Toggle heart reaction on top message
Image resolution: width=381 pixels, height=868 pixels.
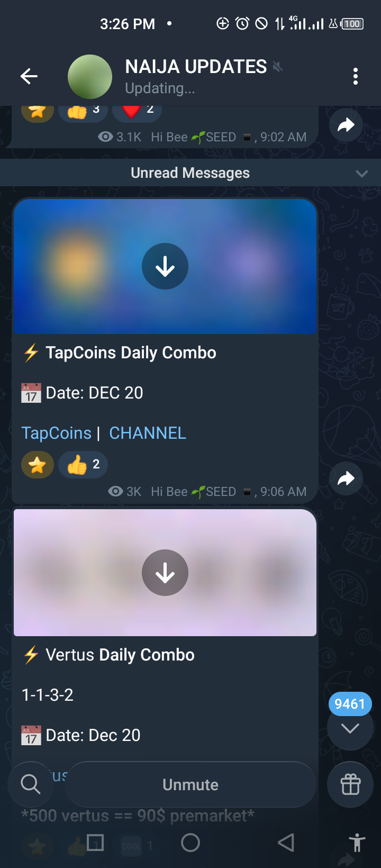pyautogui.click(x=137, y=110)
